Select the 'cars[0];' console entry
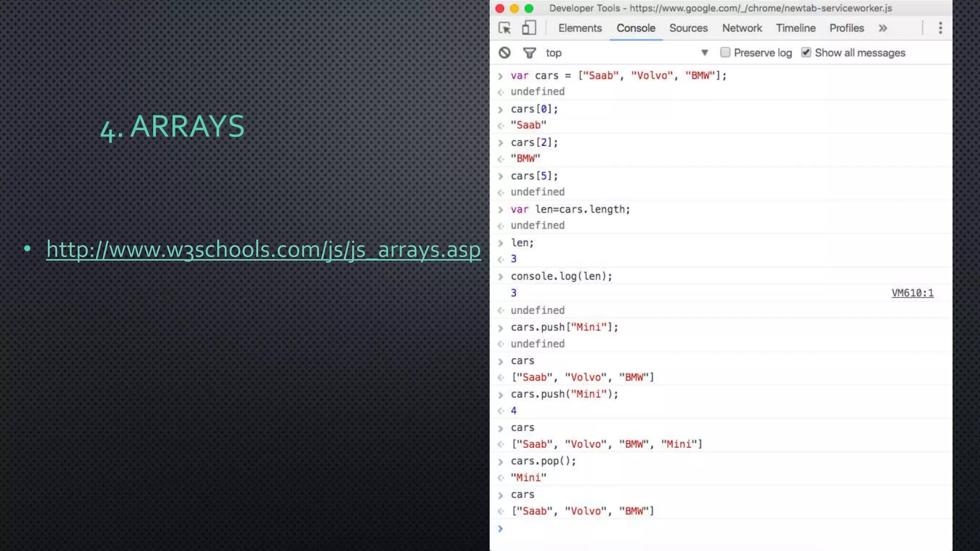Viewport: 980px width, 551px height. (x=535, y=109)
